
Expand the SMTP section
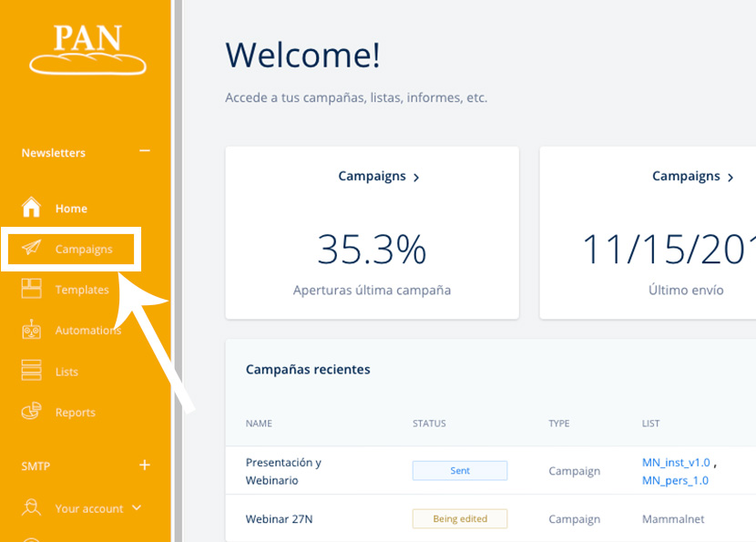tap(144, 465)
